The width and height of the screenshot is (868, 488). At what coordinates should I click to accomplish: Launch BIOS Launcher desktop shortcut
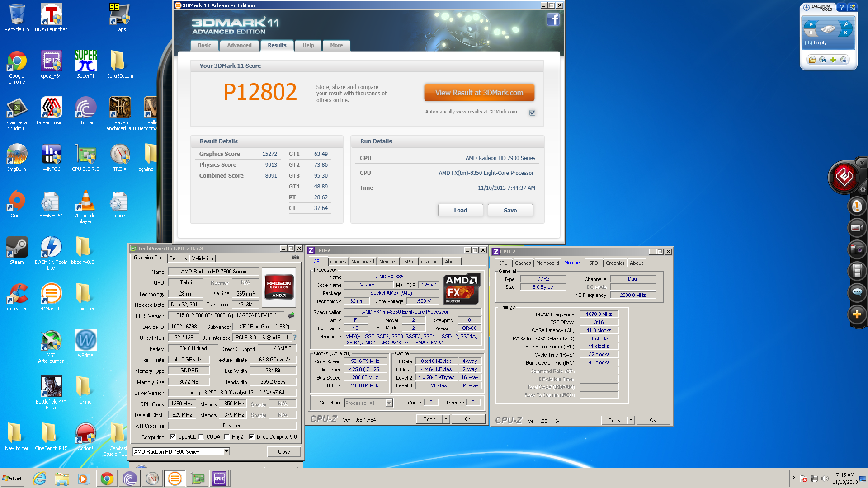(x=51, y=18)
